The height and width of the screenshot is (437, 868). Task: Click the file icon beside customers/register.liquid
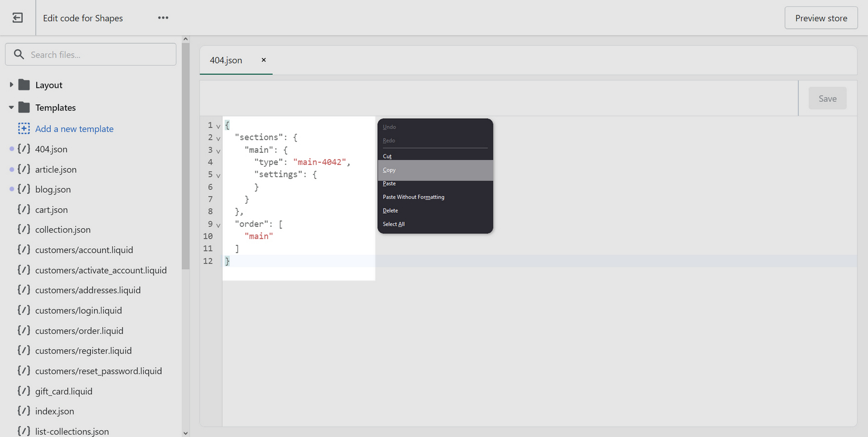[x=24, y=350]
